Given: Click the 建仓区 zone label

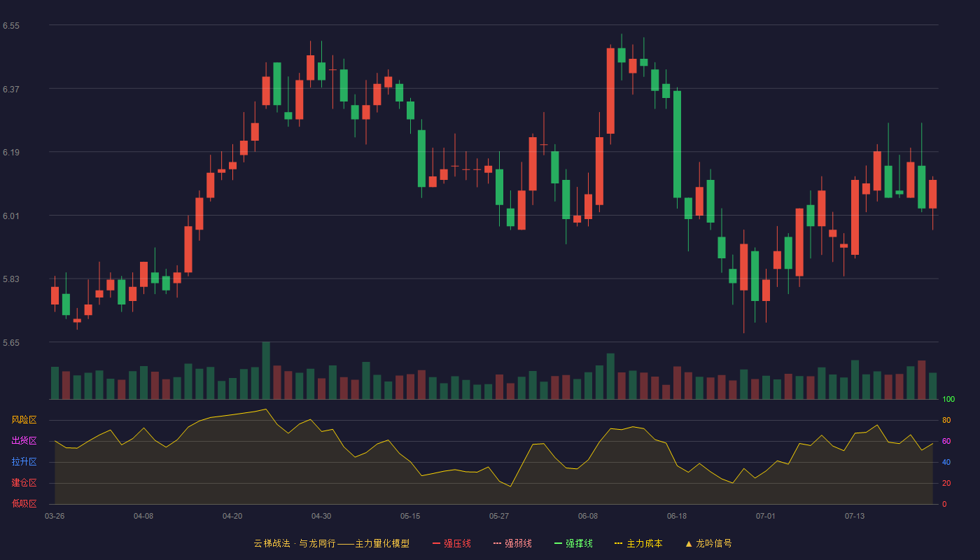Looking at the screenshot, I should pos(24,483).
